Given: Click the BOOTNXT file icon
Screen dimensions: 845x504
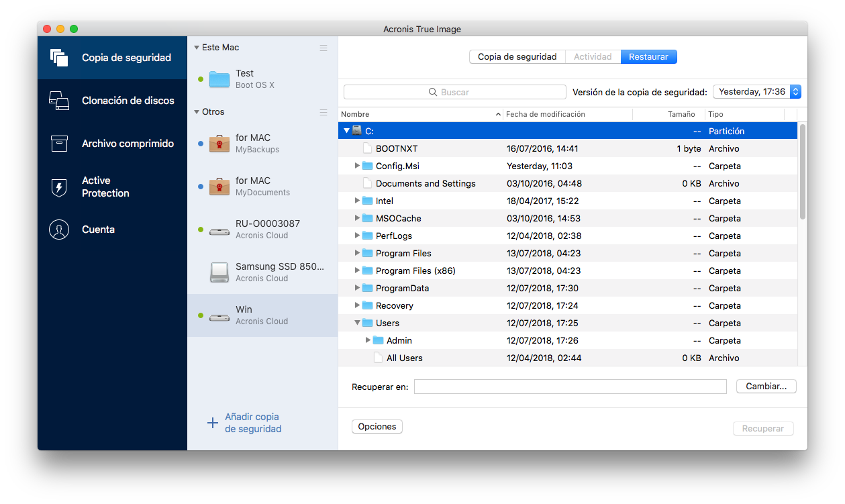Looking at the screenshot, I should click(367, 148).
